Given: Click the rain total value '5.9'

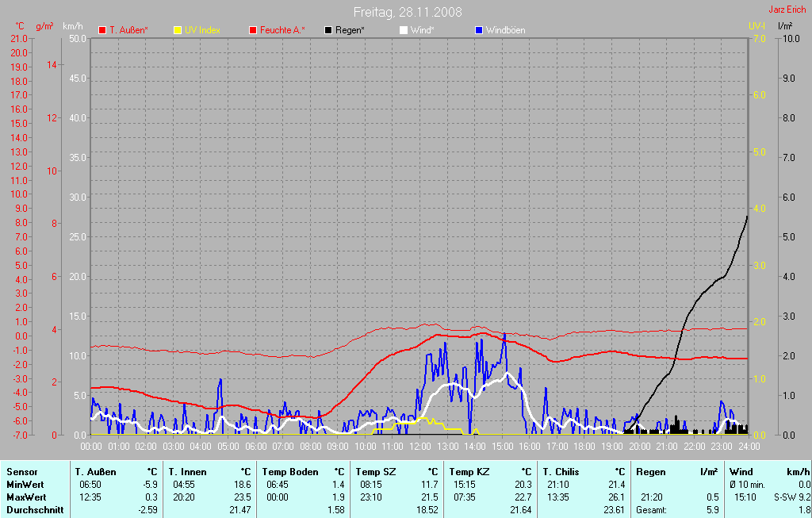Looking at the screenshot, I should [x=713, y=510].
